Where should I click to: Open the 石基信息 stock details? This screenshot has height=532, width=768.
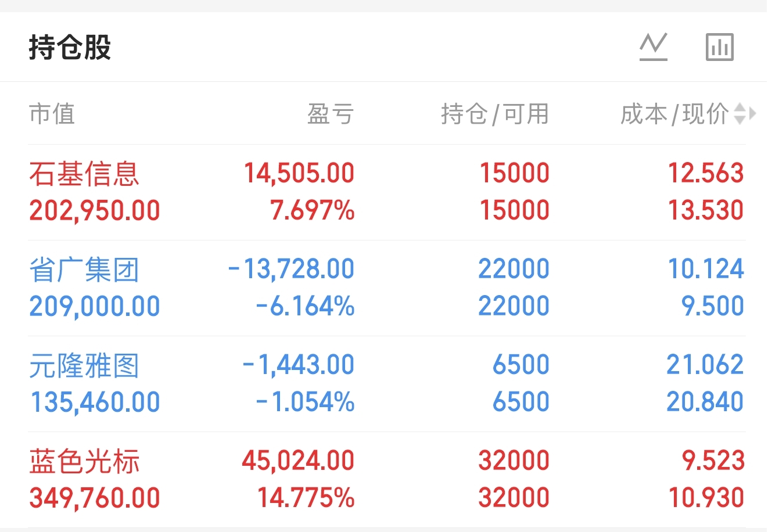click(84, 174)
